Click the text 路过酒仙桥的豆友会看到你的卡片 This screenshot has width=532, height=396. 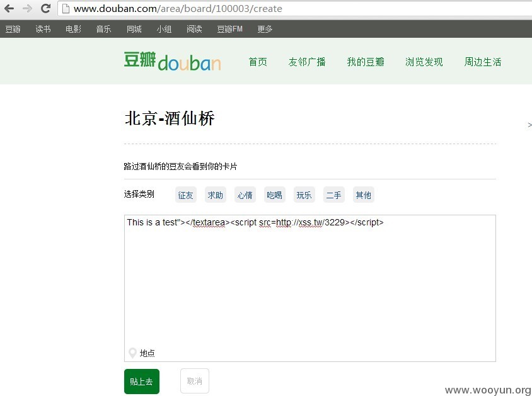[180, 166]
